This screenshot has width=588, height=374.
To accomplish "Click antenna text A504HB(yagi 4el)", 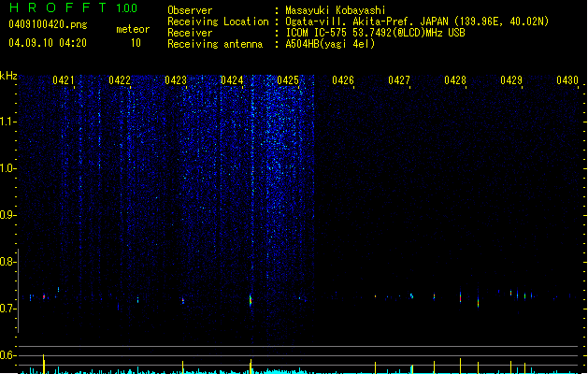I will (x=330, y=44).
